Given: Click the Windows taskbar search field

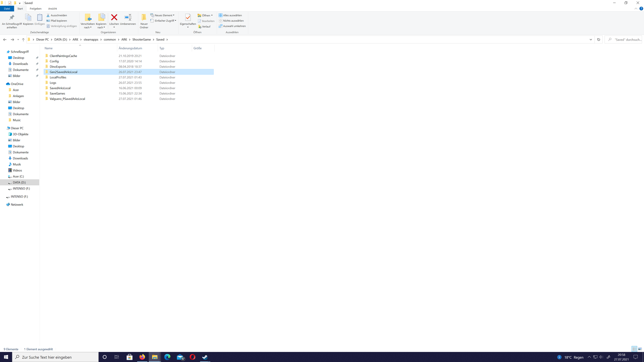Looking at the screenshot, I should coord(56,357).
